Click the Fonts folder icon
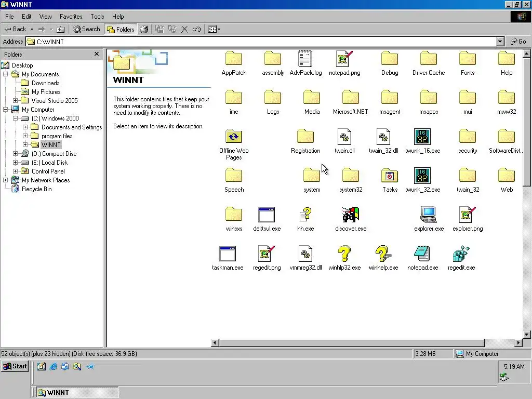 [x=468, y=58]
